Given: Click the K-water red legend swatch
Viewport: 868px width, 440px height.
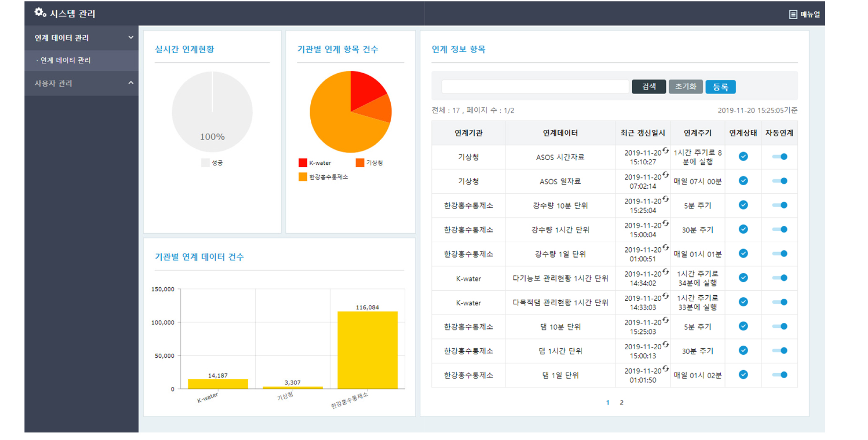Looking at the screenshot, I should point(302,162).
